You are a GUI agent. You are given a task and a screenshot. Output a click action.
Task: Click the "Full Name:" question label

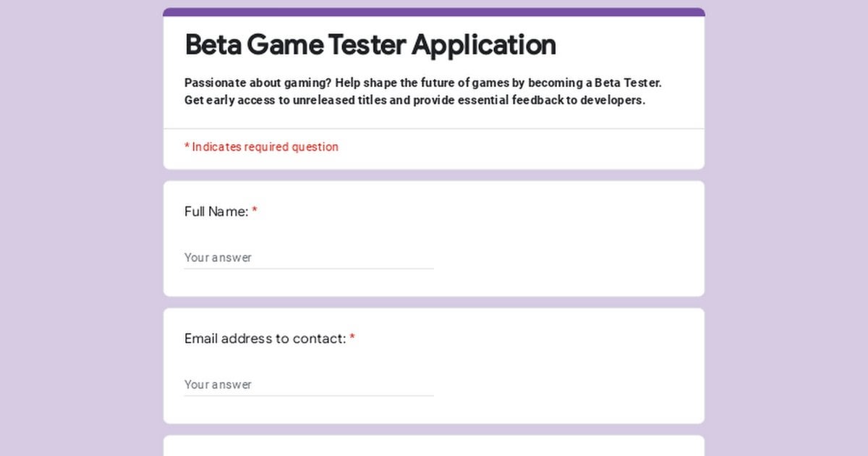[x=216, y=211]
